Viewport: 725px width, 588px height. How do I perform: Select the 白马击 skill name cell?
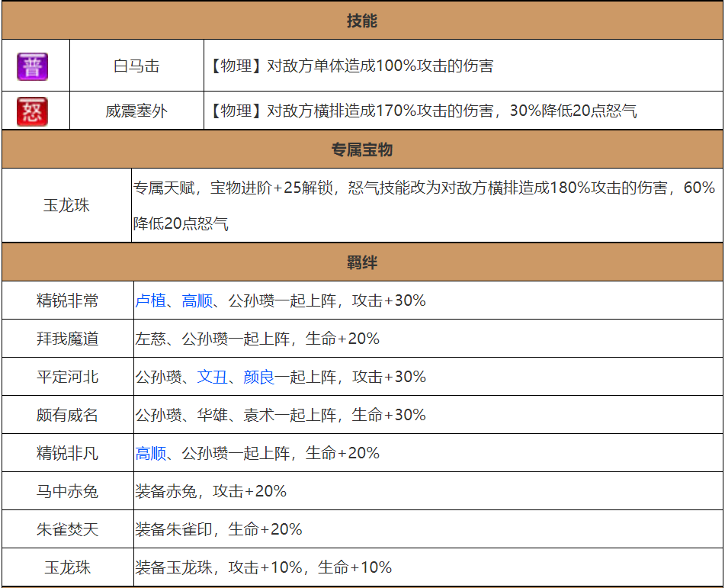[136, 66]
